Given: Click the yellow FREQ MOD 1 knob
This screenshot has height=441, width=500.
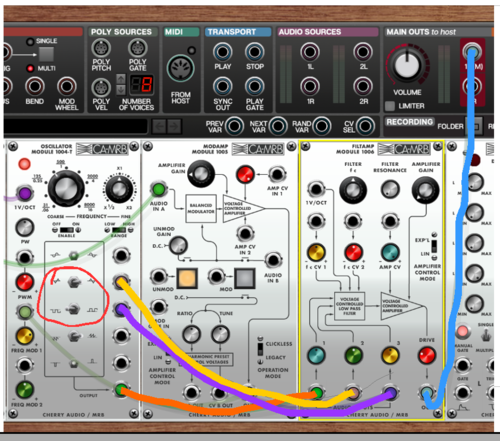Looking at the screenshot, I should click(x=25, y=336).
